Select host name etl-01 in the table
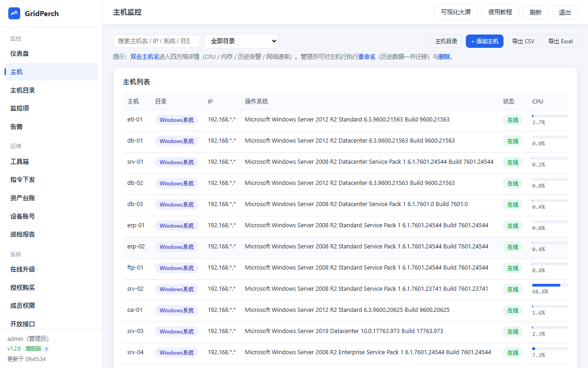 pos(135,120)
